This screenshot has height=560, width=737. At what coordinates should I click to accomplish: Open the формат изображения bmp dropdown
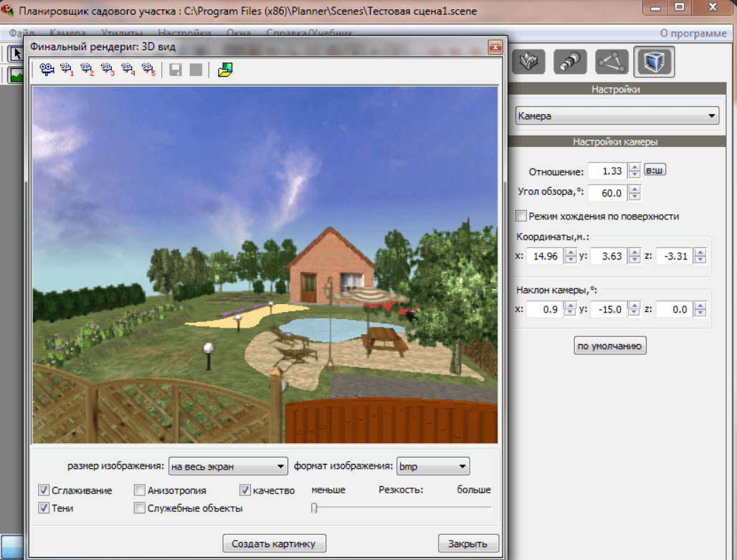pos(433,467)
